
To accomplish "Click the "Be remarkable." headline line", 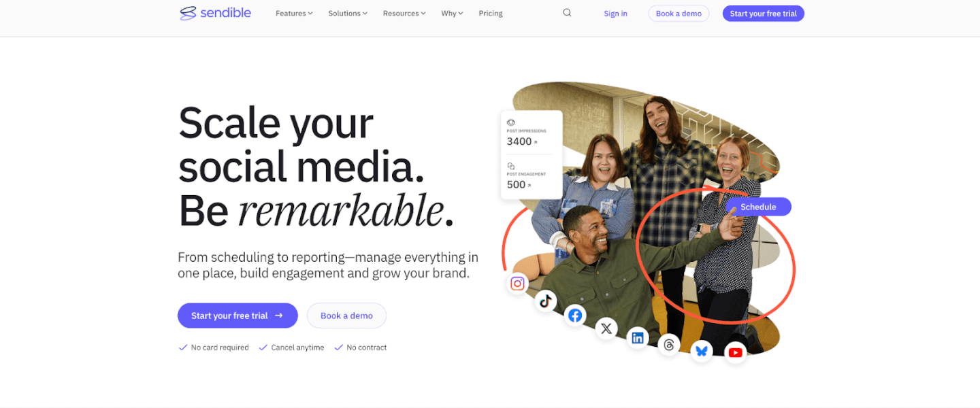I will [x=316, y=211].
